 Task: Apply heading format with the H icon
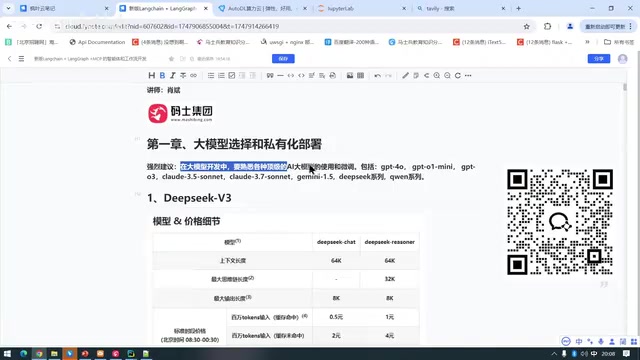click(151, 76)
